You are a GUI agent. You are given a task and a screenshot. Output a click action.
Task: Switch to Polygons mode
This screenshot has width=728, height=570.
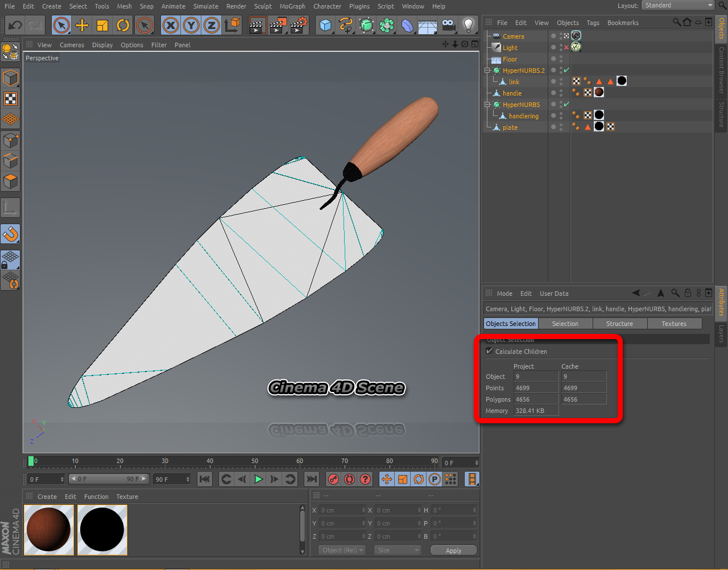point(11,182)
